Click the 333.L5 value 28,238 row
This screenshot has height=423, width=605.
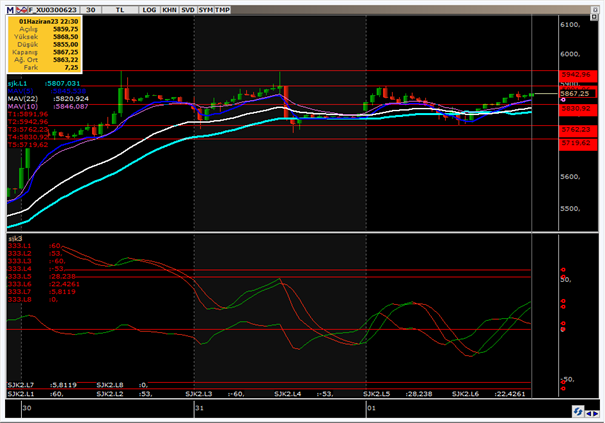pyautogui.click(x=42, y=277)
